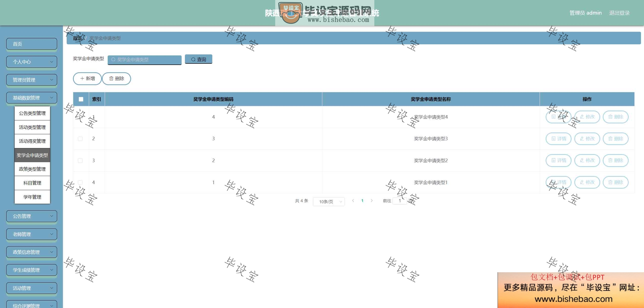
Task: Click 管理员 admin in header
Action: click(x=585, y=13)
